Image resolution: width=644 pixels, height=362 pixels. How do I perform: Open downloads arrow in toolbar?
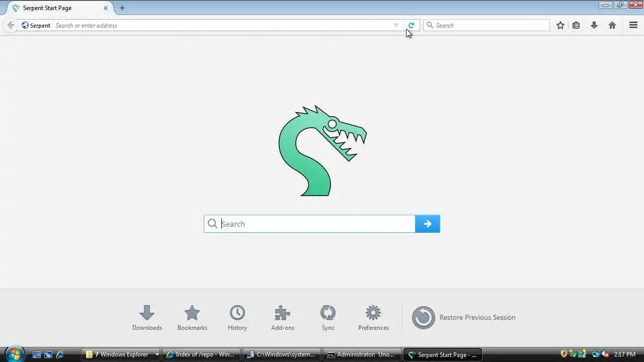pos(594,25)
